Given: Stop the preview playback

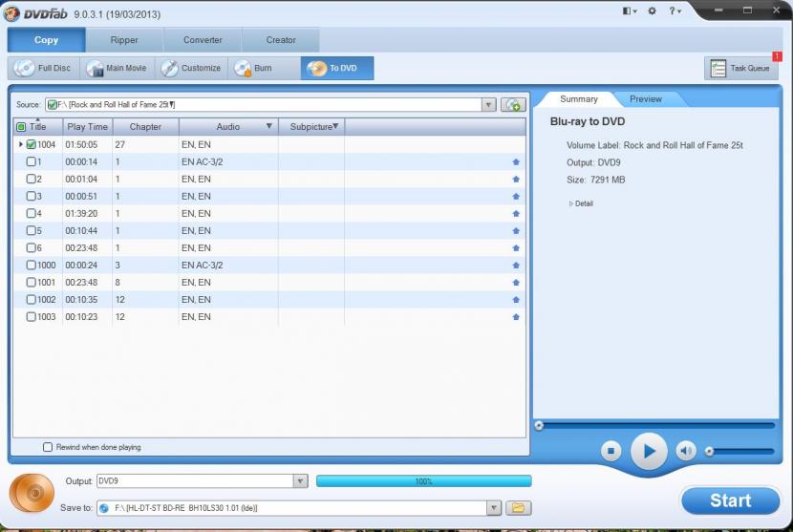Looking at the screenshot, I should 611,451.
